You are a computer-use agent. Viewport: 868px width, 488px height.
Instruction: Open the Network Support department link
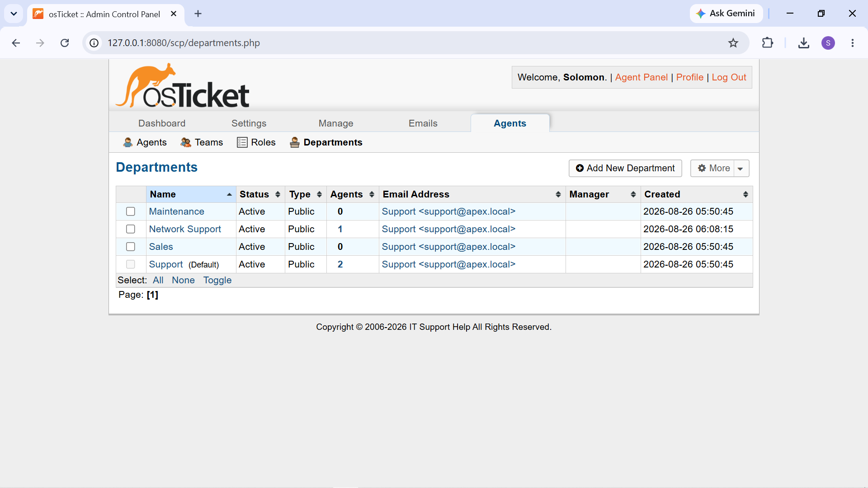185,229
